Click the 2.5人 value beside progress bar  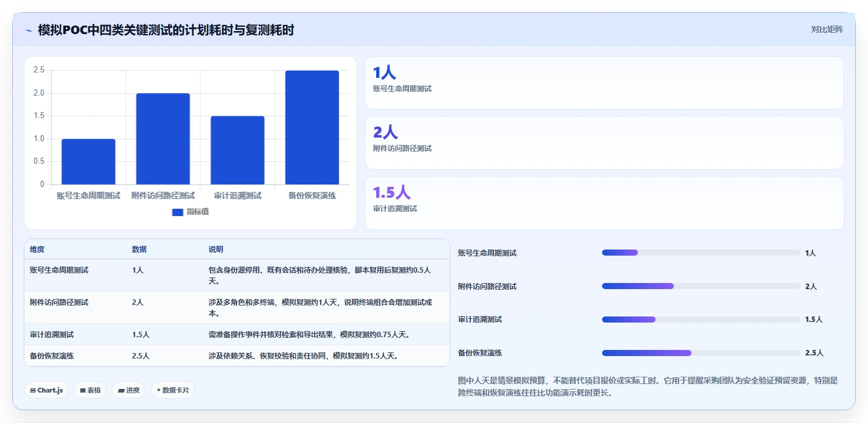click(814, 353)
